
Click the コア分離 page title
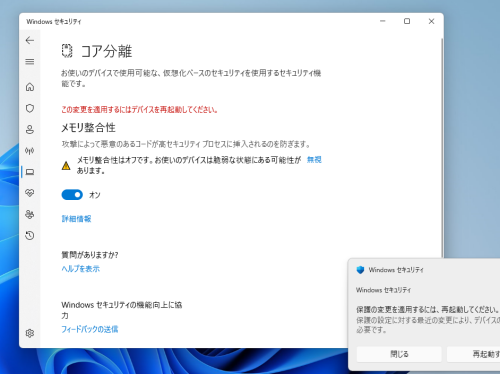[x=107, y=51]
